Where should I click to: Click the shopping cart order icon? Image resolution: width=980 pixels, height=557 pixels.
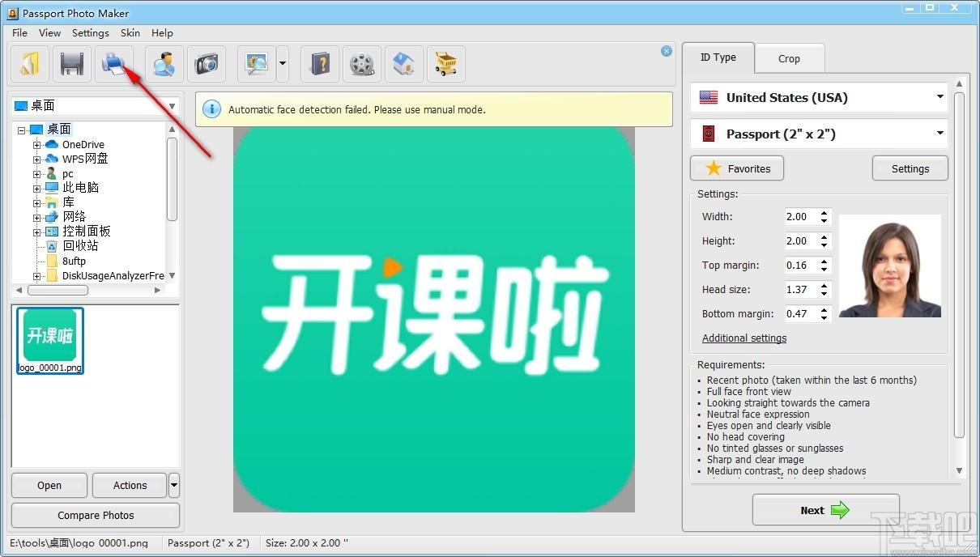pos(446,64)
